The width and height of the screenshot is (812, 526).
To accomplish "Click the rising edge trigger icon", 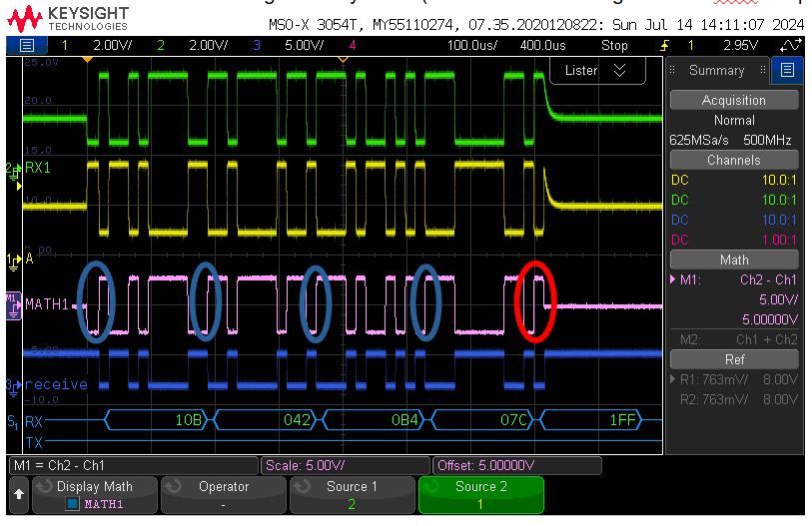I will coord(664,46).
